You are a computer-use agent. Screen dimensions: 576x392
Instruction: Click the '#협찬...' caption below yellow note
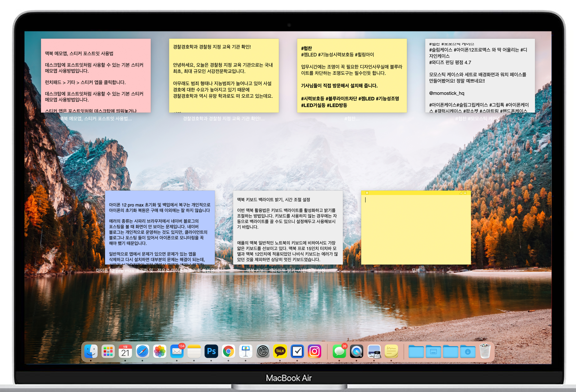[x=352, y=119]
